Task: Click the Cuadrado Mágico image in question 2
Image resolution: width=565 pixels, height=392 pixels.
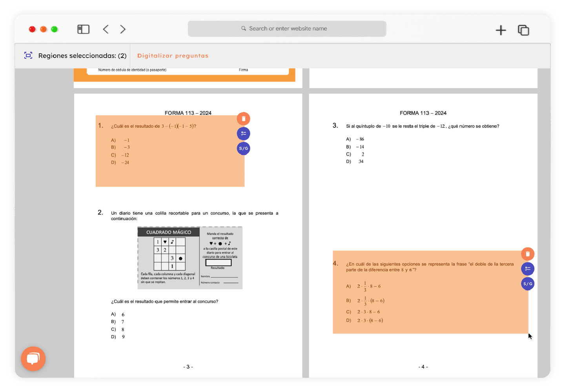Action: point(190,258)
